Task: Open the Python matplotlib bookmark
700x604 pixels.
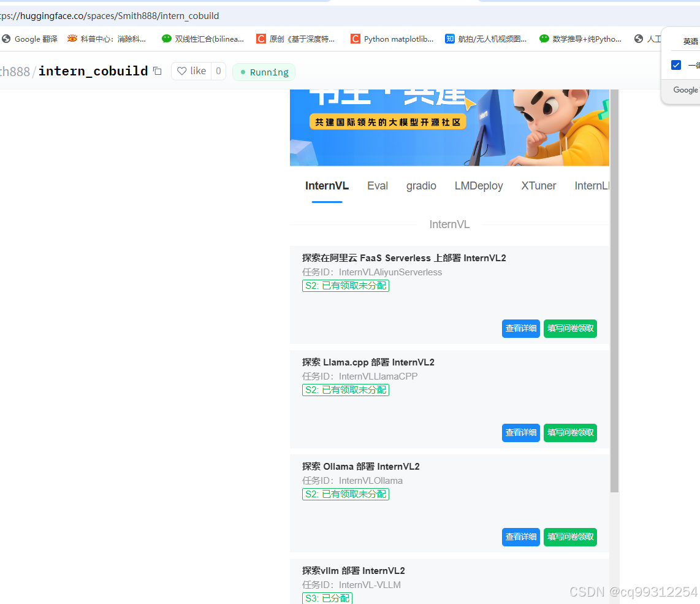Action: coord(392,39)
